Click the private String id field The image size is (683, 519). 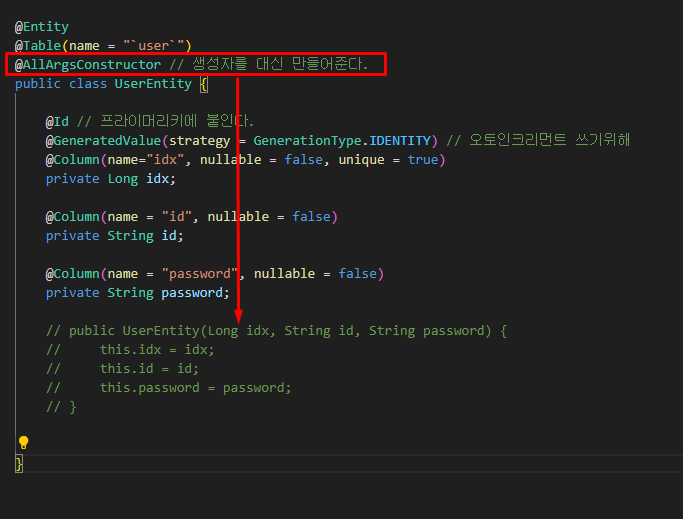pyautogui.click(x=115, y=236)
